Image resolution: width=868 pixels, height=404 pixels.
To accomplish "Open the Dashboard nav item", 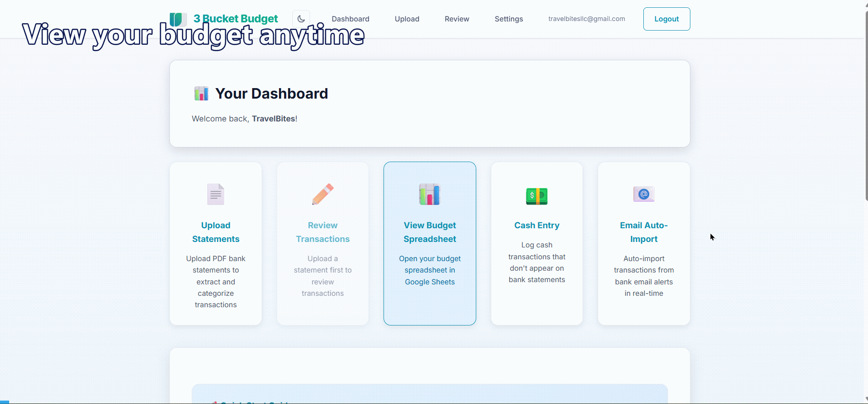I will [x=350, y=19].
